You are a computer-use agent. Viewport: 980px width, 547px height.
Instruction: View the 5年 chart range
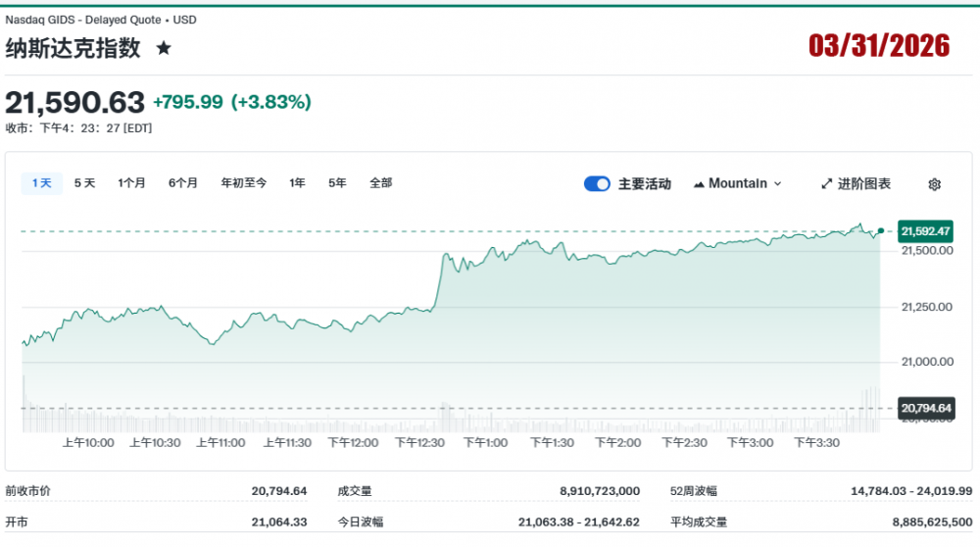pos(337,183)
